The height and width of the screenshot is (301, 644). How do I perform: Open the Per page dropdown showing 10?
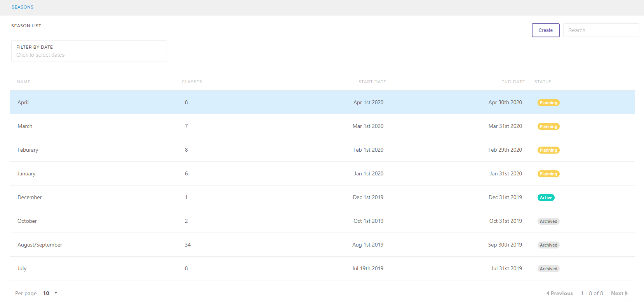pyautogui.click(x=50, y=293)
